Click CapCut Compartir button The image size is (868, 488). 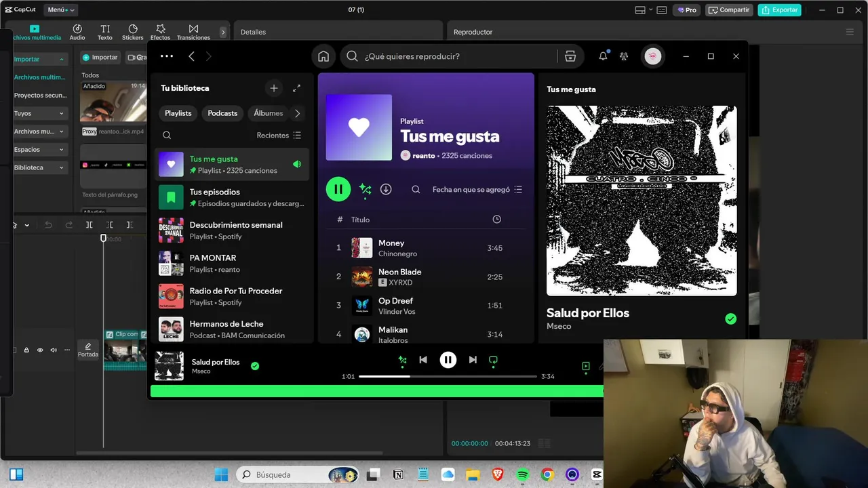tap(729, 9)
